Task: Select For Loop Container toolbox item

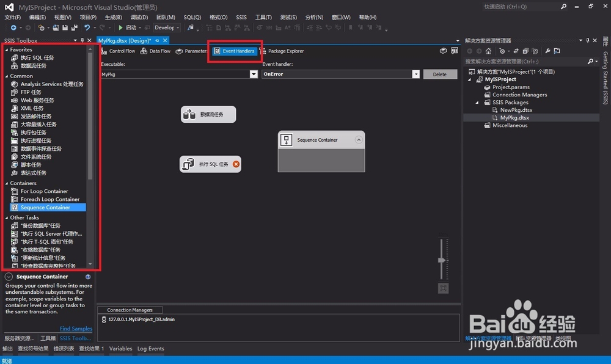Action: click(44, 191)
